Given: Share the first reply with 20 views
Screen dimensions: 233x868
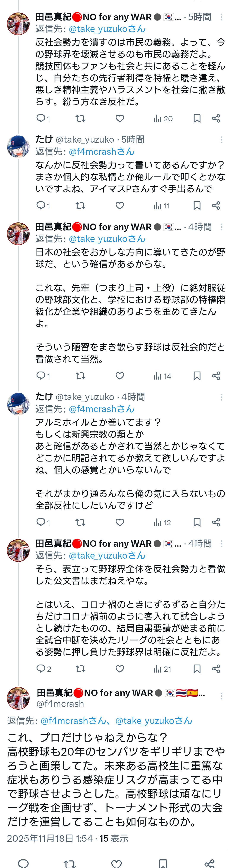Looking at the screenshot, I should point(216,118).
